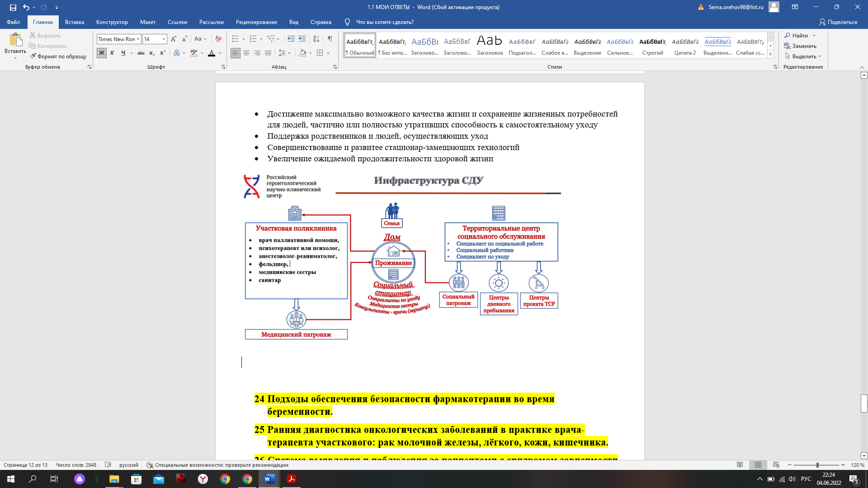868x488 pixels.
Task: Toggle Italic (К) formatting
Action: pyautogui.click(x=112, y=53)
